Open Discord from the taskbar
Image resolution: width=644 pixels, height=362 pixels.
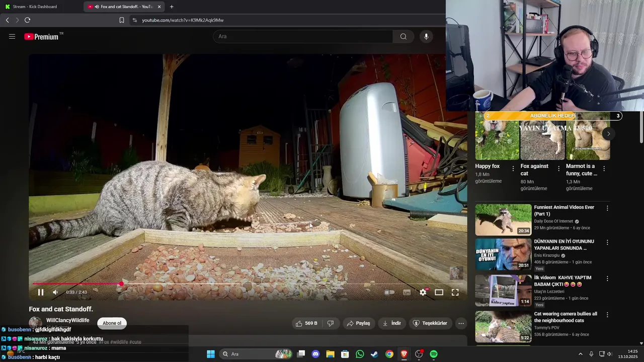[315, 354]
